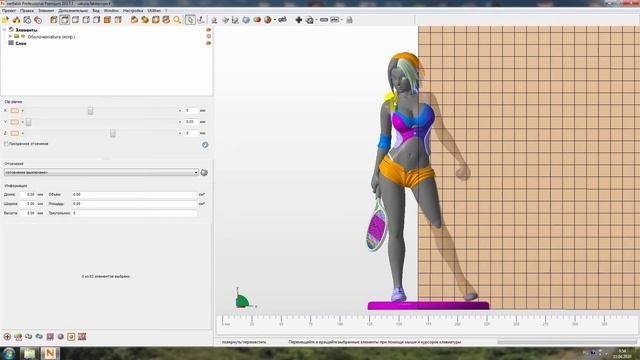Image resolution: width=640 pixels, height=360 pixels.
Task: Toggle visibility eye for Элементы row
Action: pos(209,30)
